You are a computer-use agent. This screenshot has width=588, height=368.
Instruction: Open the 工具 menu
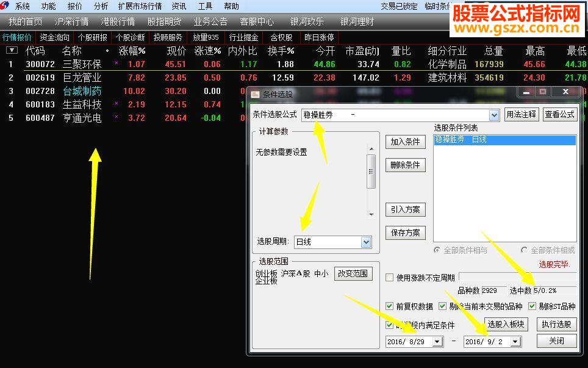pyautogui.click(x=205, y=6)
